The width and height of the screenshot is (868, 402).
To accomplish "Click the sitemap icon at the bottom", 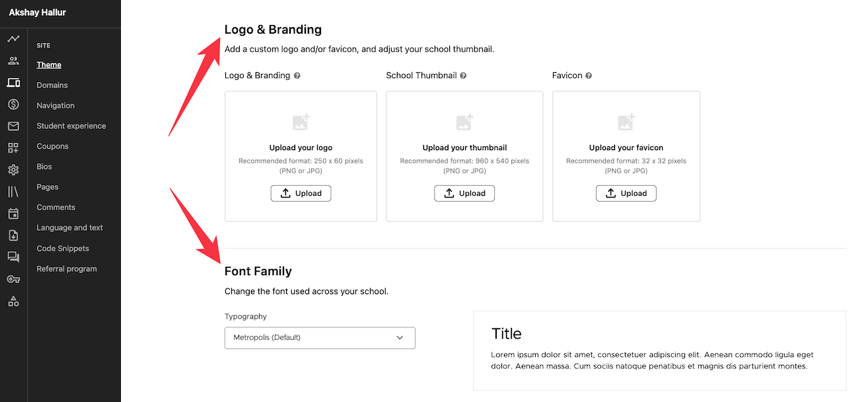I will point(13,301).
